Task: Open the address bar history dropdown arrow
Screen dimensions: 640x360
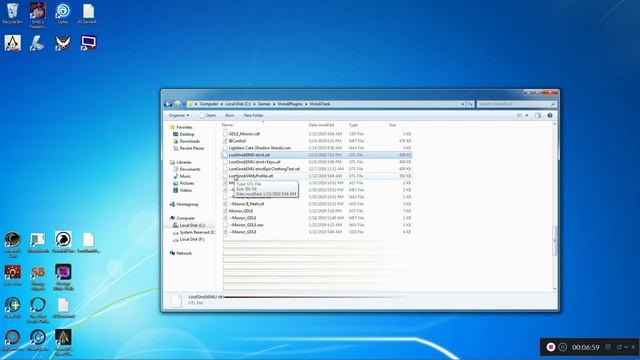Action: pos(463,104)
